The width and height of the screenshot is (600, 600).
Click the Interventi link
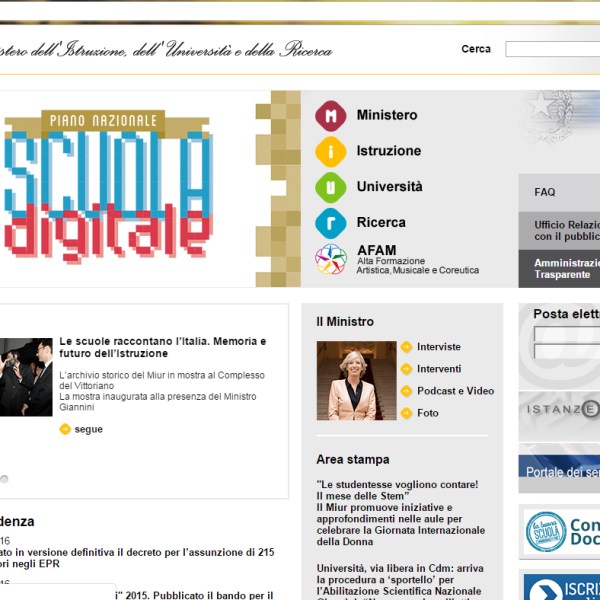[439, 369]
